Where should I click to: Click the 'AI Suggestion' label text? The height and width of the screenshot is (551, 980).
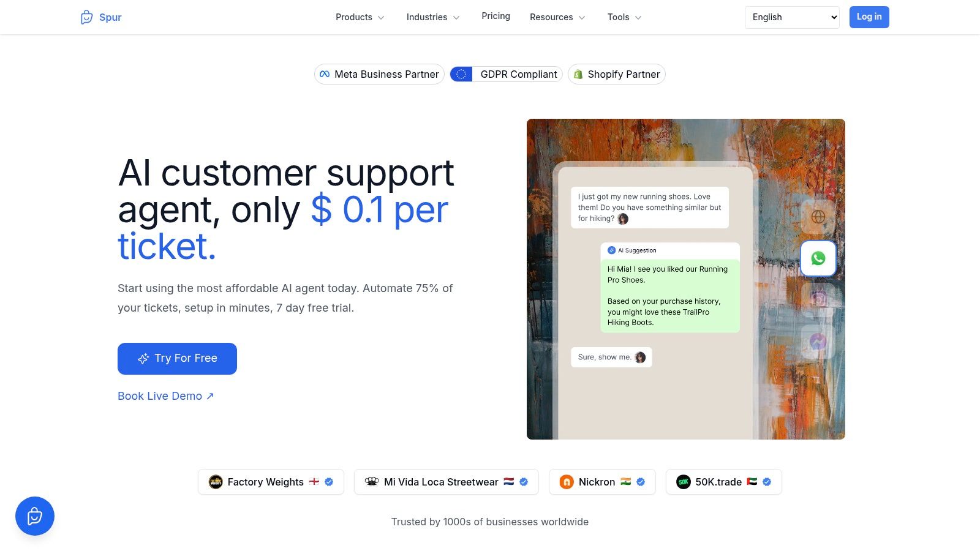pos(637,250)
